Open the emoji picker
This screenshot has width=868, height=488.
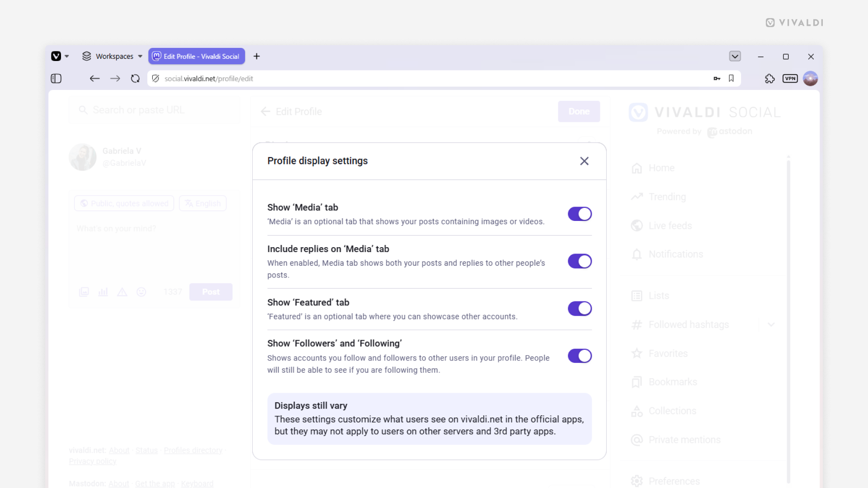pyautogui.click(x=141, y=292)
